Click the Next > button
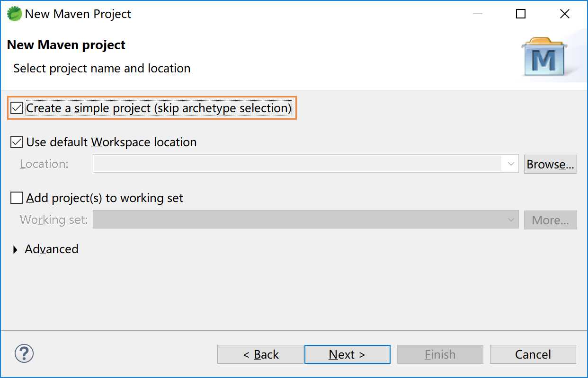 click(347, 354)
